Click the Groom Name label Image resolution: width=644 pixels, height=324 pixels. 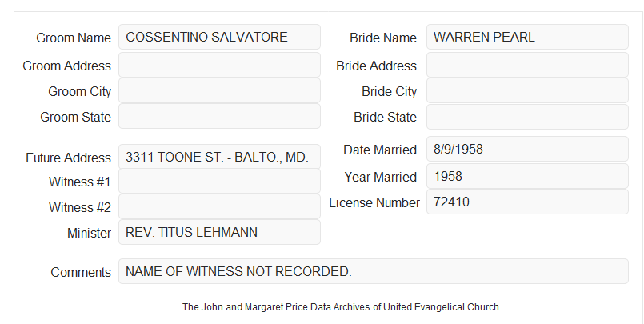(74, 38)
